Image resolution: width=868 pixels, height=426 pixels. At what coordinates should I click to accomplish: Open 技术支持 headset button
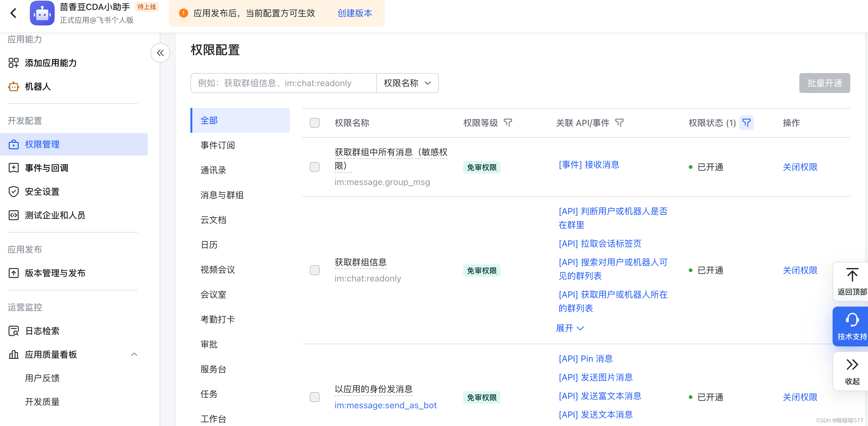coord(852,320)
